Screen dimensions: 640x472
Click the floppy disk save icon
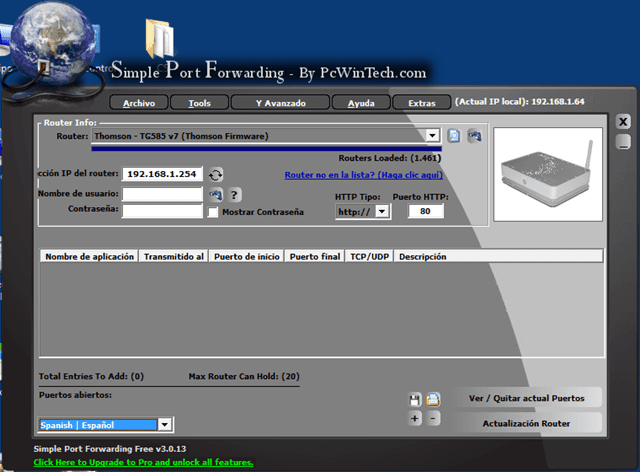click(x=415, y=399)
